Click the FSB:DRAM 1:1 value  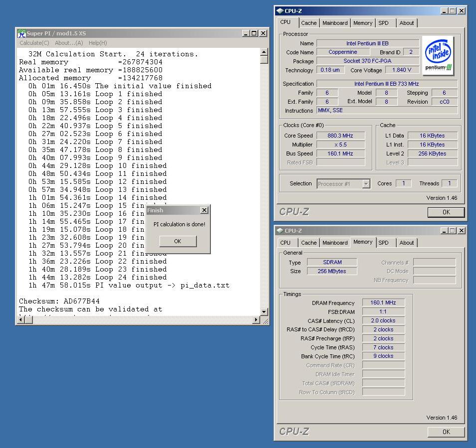383,311
